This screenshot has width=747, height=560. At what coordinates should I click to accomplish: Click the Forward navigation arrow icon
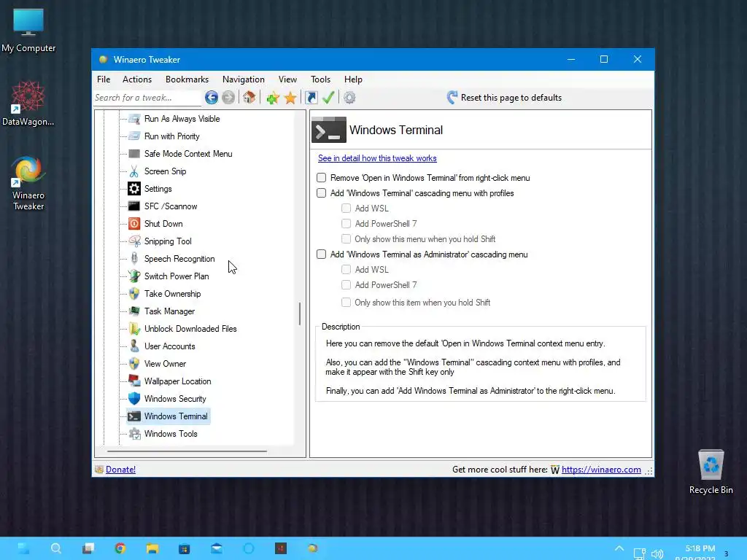point(228,98)
